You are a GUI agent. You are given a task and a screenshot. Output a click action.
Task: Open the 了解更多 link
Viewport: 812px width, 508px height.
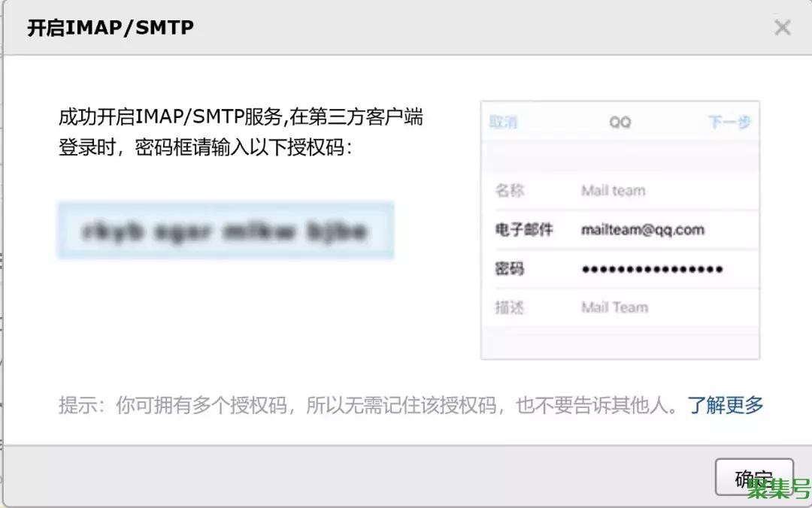(x=725, y=405)
